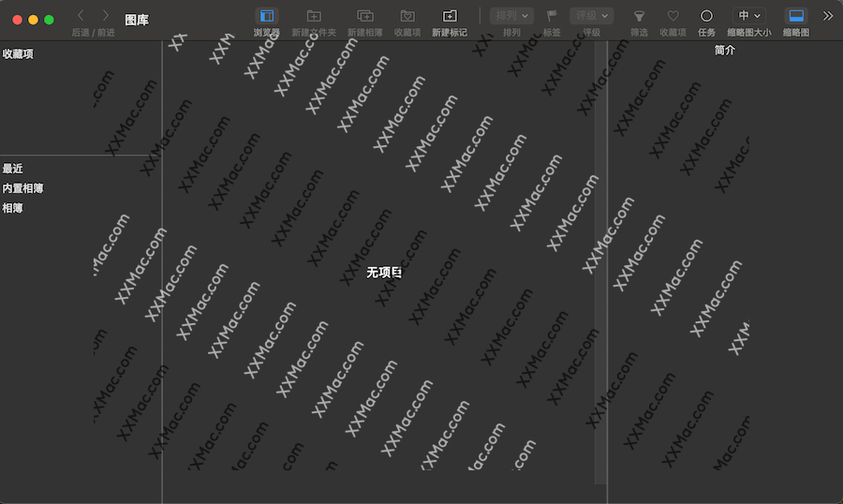Minimize the window with yellow button
843x504 pixels.
point(34,20)
